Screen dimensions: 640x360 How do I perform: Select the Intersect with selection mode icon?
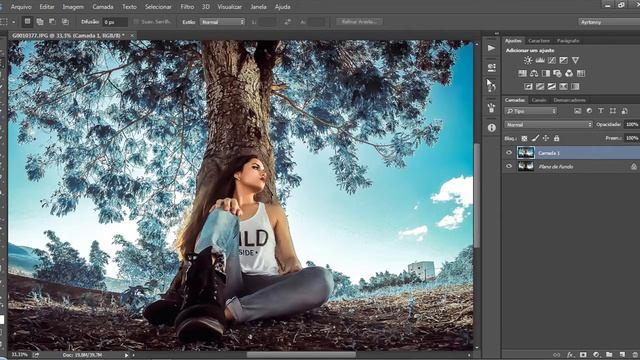tap(65, 21)
